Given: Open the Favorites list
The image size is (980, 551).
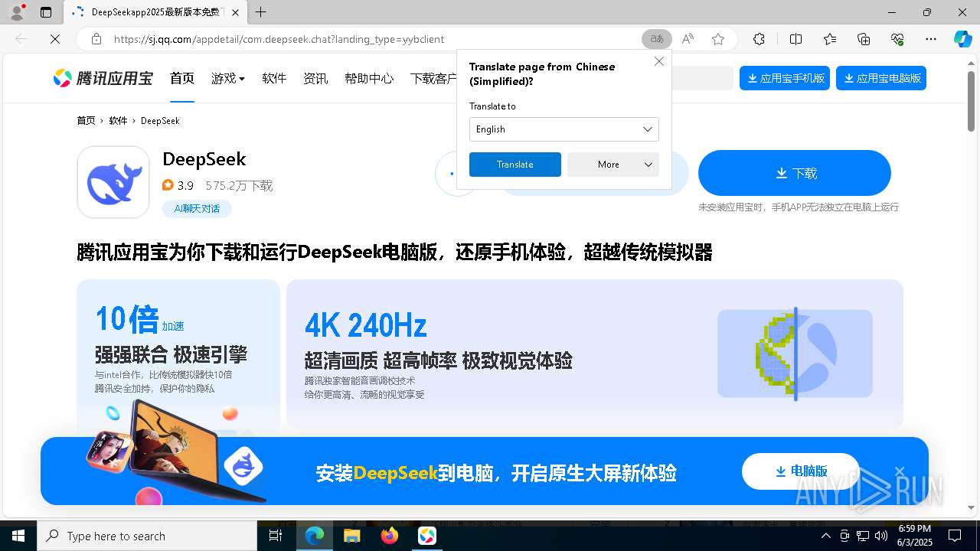Looking at the screenshot, I should [x=830, y=39].
